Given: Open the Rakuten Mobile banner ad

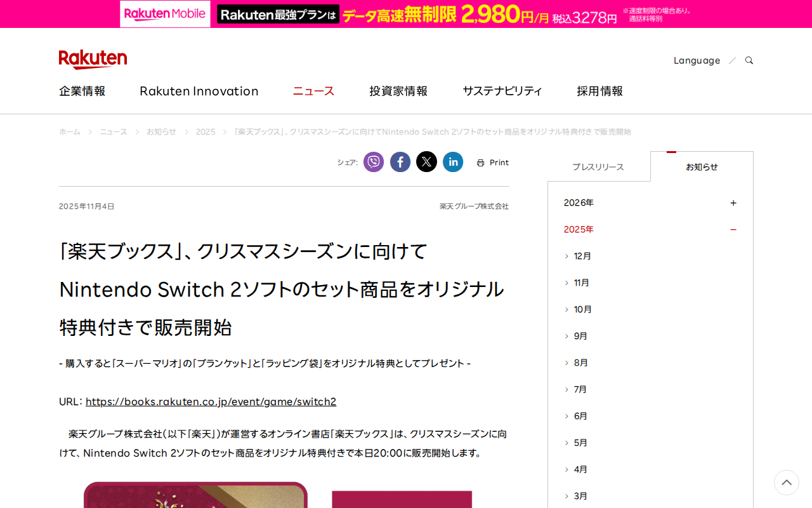Looking at the screenshot, I should pos(406,14).
